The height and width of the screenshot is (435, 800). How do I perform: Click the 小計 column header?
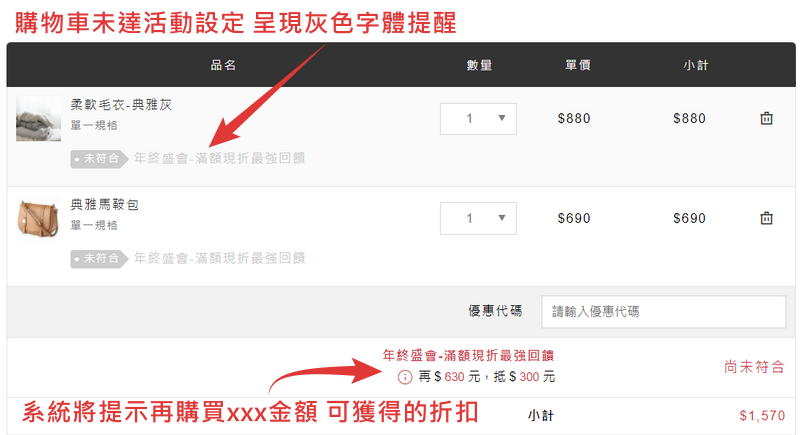[696, 65]
